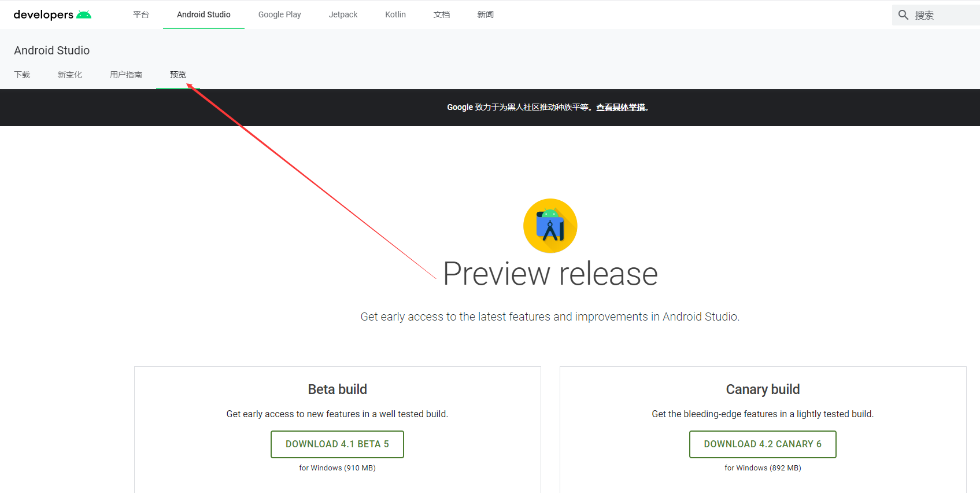Click 'Get early access to new features' text

337,414
